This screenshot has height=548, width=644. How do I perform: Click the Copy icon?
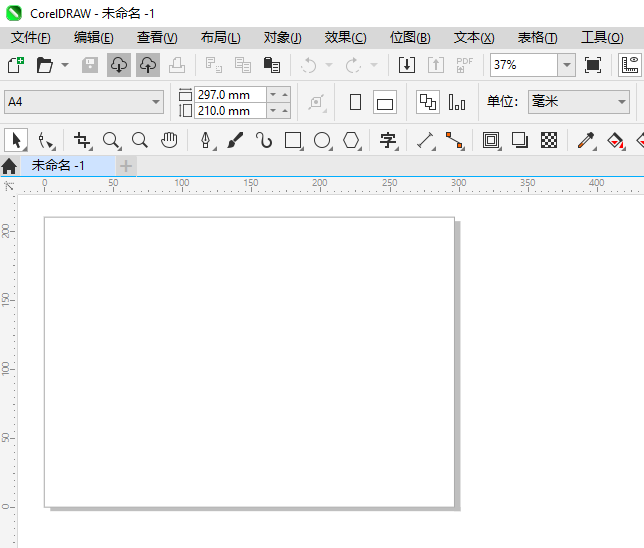[x=243, y=65]
